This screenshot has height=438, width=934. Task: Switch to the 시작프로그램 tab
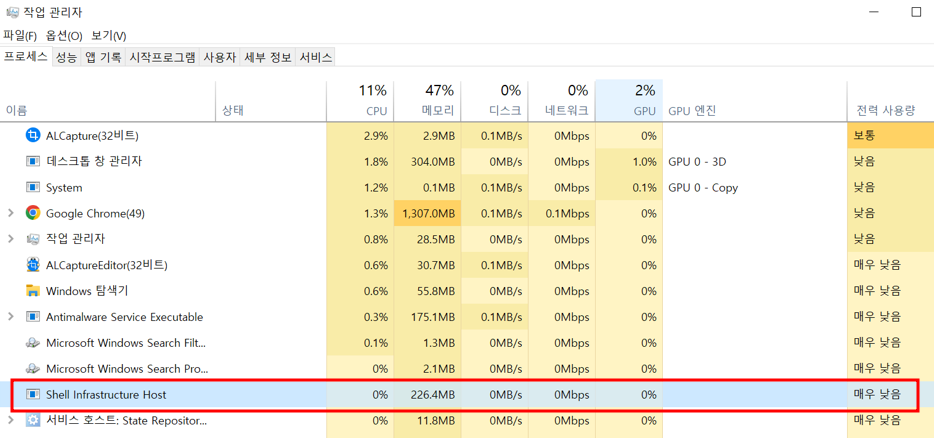click(162, 58)
